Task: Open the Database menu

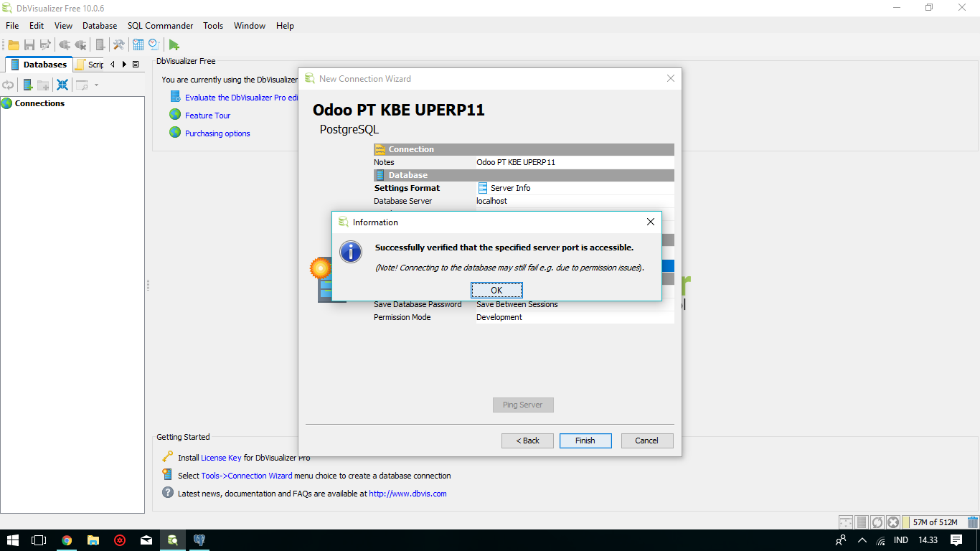Action: pos(100,25)
